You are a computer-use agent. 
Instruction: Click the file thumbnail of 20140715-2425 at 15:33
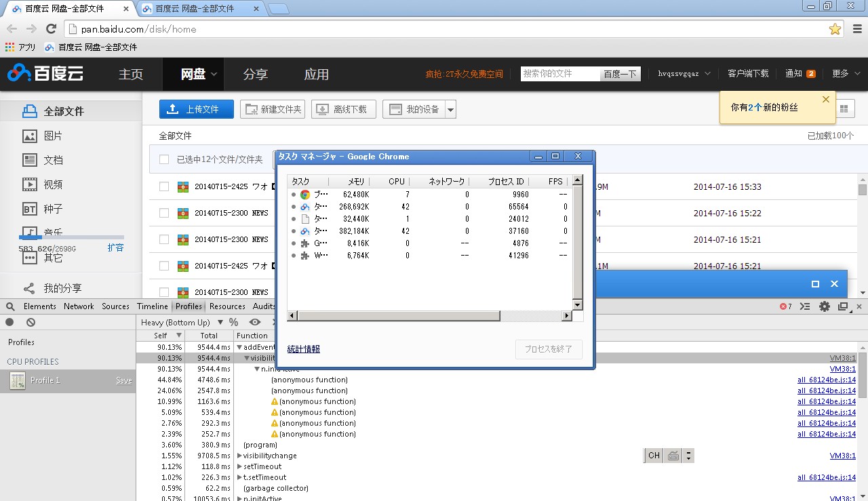point(182,187)
